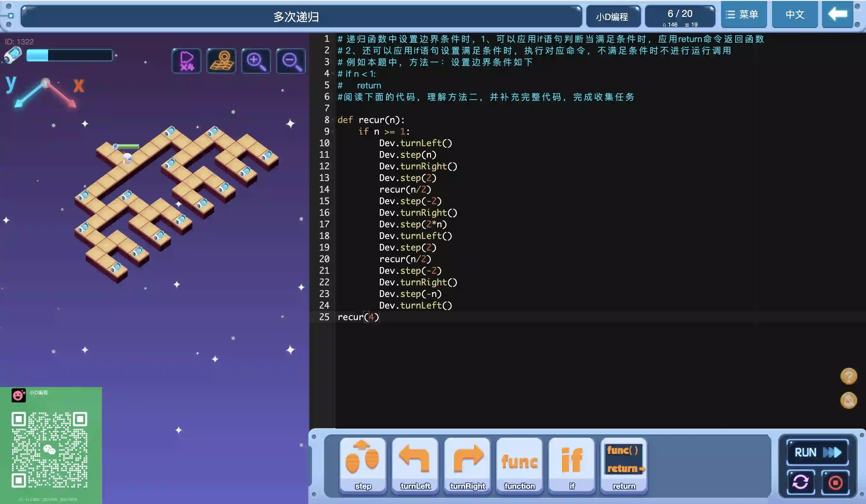Click the x4 speed-up icon

coord(187,61)
